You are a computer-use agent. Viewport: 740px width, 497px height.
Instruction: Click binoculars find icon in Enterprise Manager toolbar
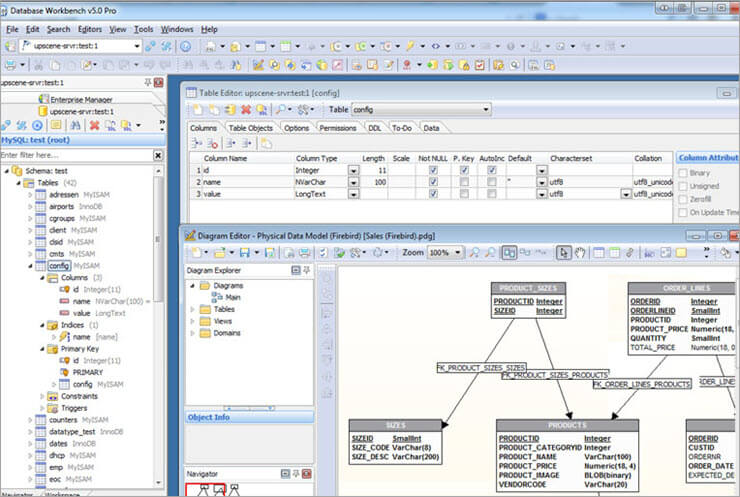[x=75, y=126]
